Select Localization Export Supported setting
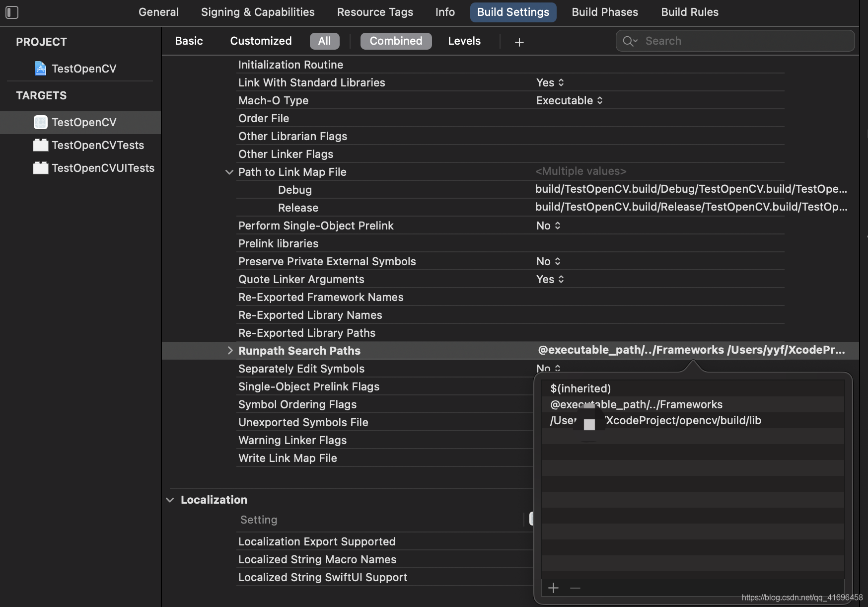Screen dimensions: 868x607 317,541
